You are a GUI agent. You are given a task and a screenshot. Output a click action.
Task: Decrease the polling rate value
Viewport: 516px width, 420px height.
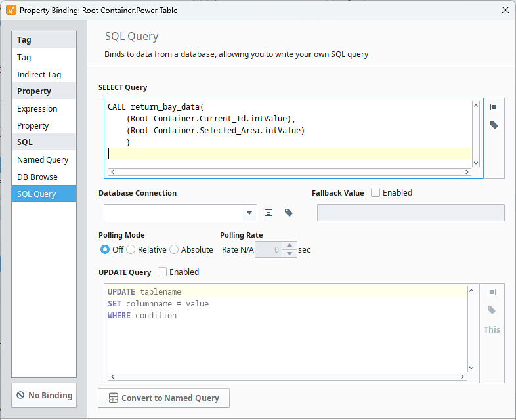point(291,253)
